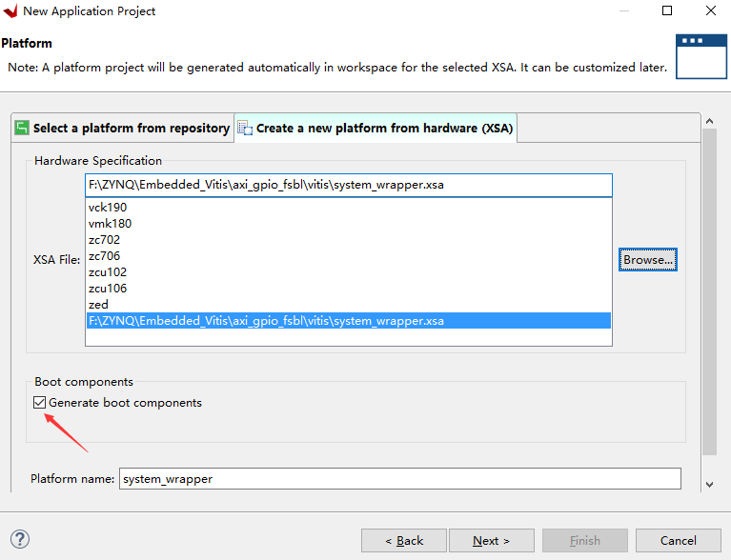Screen dimensions: 731x560
Task: Open Create a new platform from hardware tab
Action: [x=376, y=129]
